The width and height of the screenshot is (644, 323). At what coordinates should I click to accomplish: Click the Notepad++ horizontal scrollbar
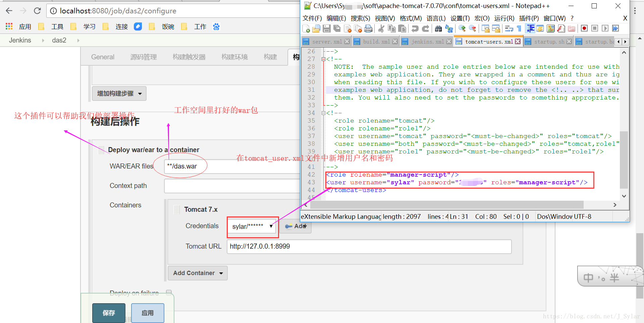[x=446, y=204]
